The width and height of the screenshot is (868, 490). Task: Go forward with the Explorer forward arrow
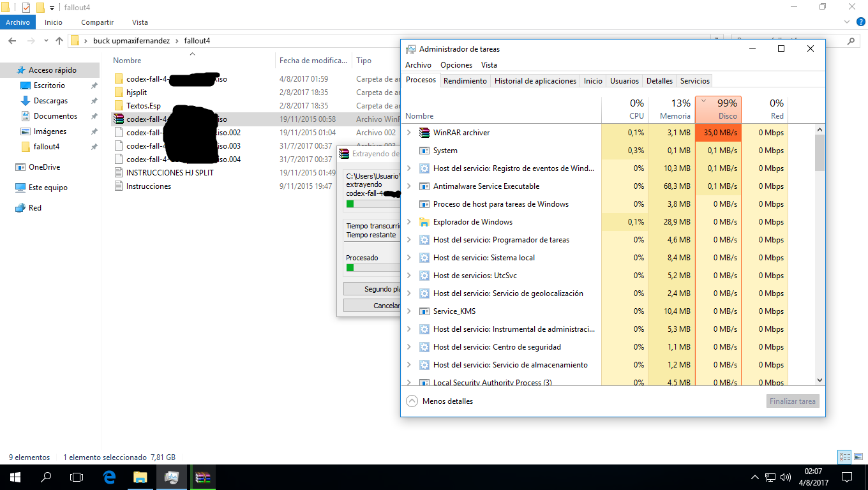[30, 41]
